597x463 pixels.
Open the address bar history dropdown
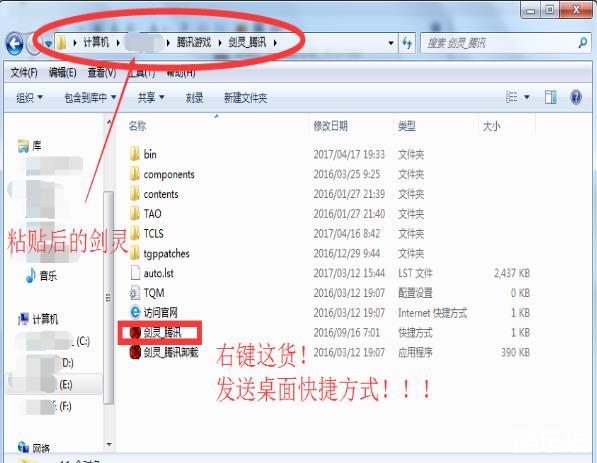391,43
